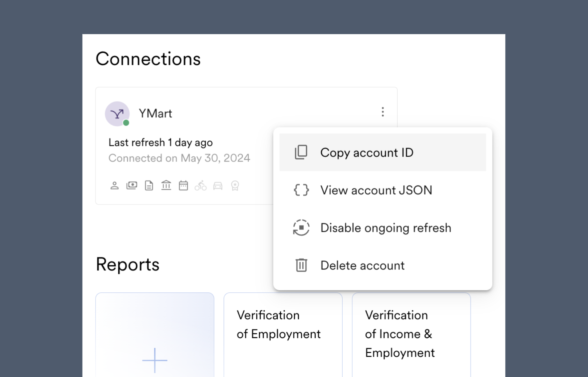Select the car data icon
This screenshot has height=377, width=588.
pyautogui.click(x=218, y=186)
